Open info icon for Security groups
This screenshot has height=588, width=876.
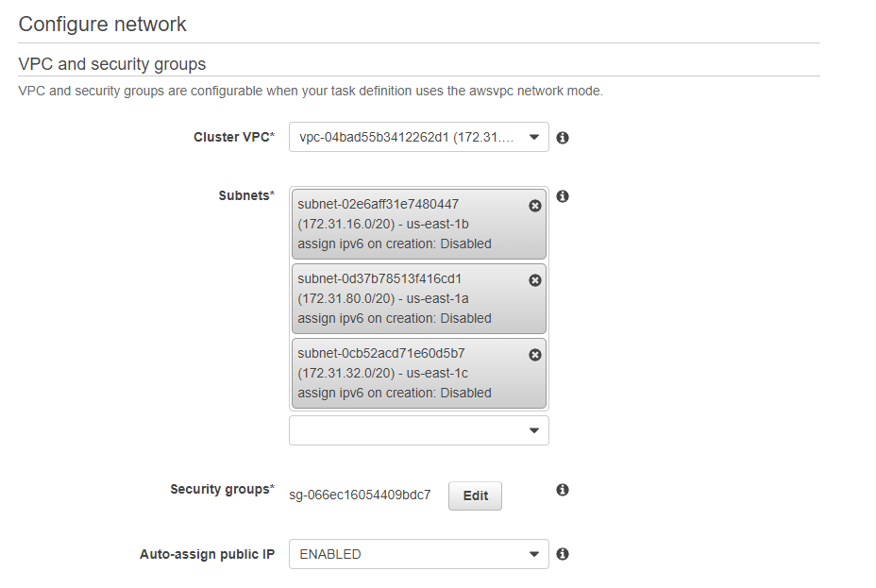pyautogui.click(x=563, y=490)
